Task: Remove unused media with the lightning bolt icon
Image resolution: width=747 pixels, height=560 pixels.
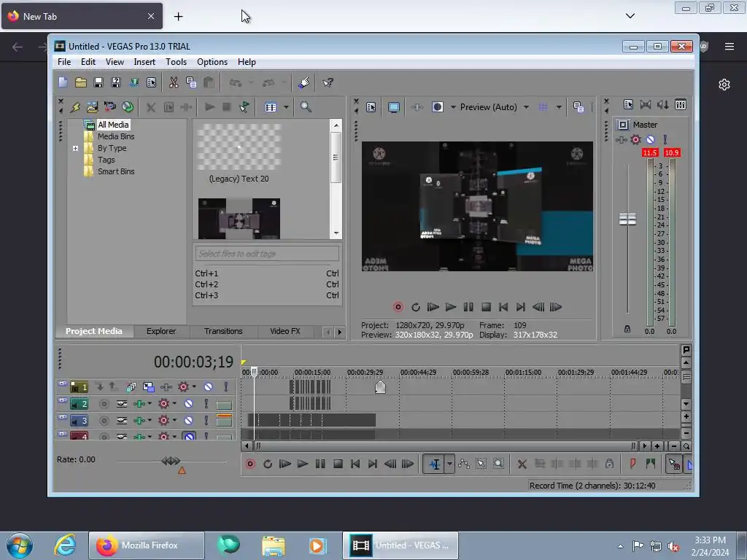Action: (x=75, y=107)
